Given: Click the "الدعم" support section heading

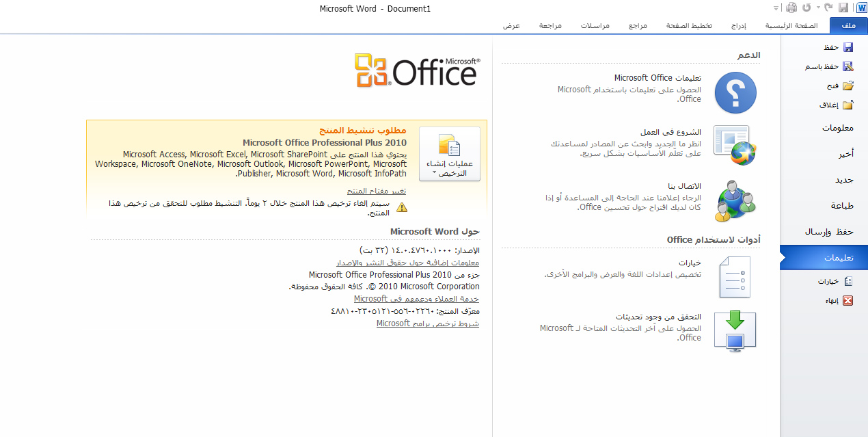Looking at the screenshot, I should pos(748,55).
